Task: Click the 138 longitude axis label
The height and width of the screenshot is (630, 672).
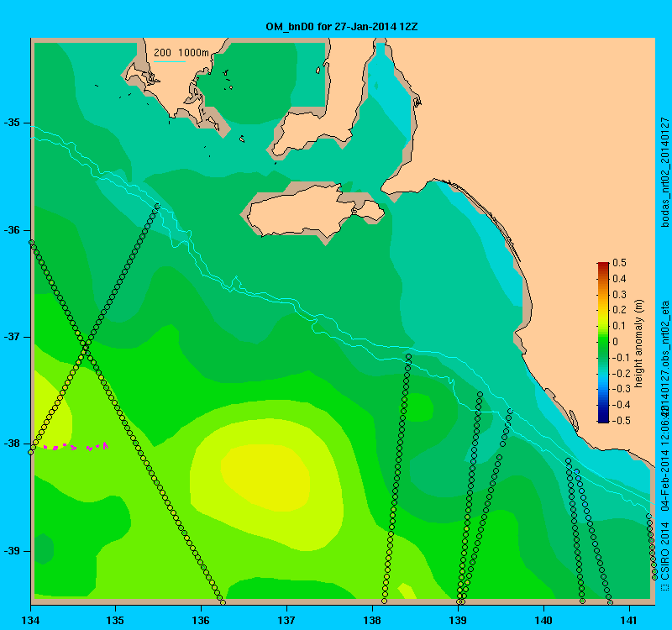Action: pyautogui.click(x=372, y=620)
